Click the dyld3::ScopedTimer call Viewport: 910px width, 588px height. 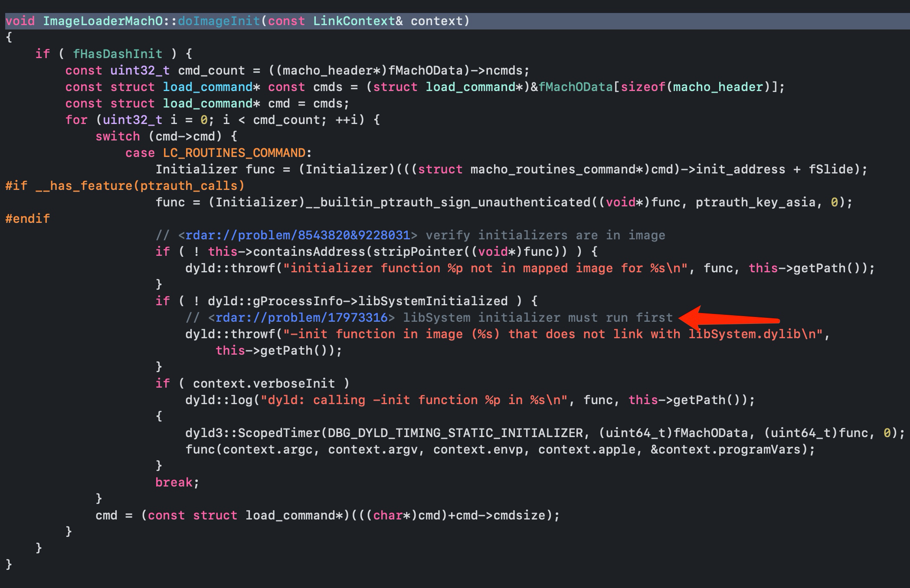click(x=253, y=433)
